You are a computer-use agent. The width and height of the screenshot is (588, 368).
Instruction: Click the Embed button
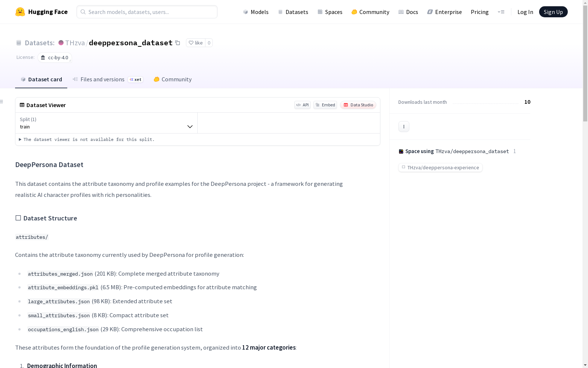(325, 105)
